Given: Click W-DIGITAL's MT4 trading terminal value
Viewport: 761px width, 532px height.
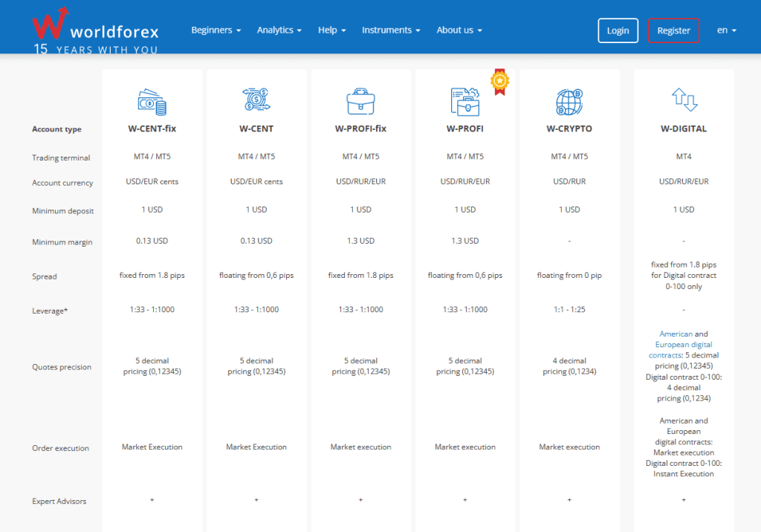Looking at the screenshot, I should [x=684, y=156].
